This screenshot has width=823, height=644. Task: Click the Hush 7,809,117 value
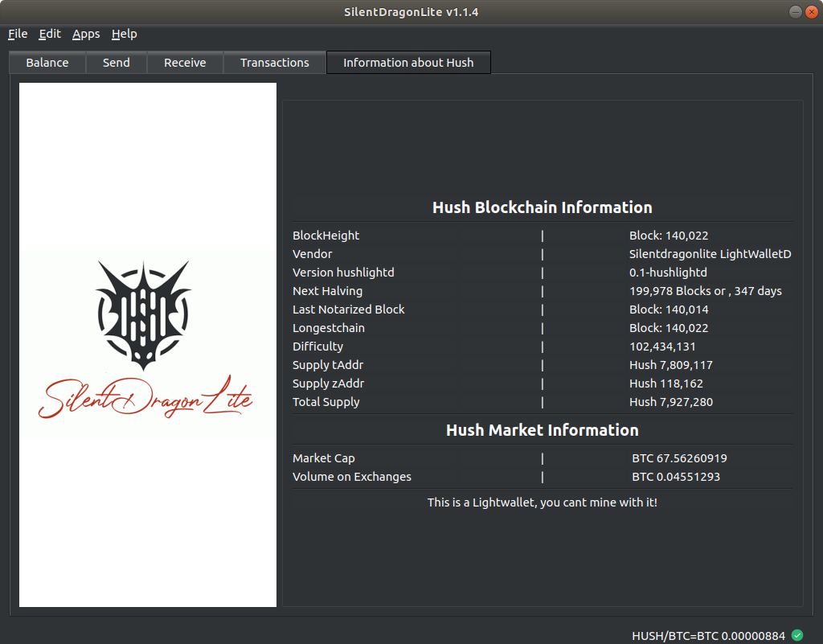671,365
